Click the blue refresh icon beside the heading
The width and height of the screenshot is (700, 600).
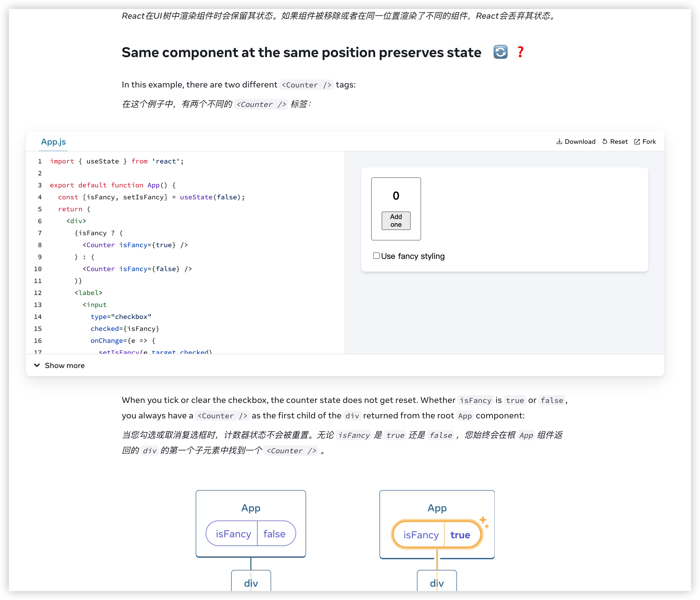point(500,52)
